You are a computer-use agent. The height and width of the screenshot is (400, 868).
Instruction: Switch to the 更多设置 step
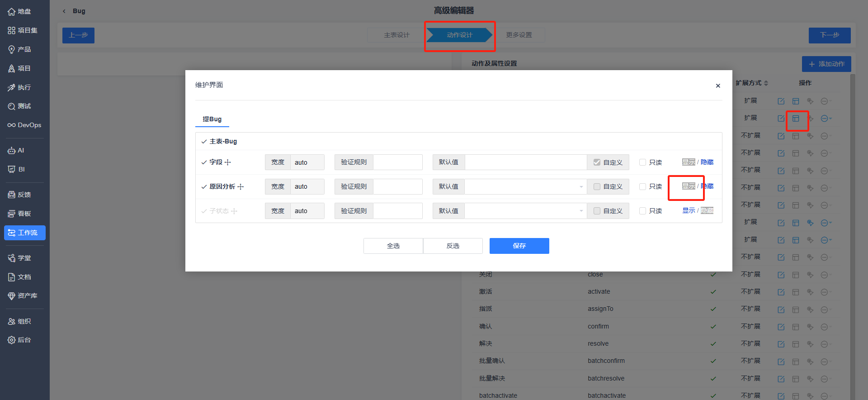tap(519, 35)
